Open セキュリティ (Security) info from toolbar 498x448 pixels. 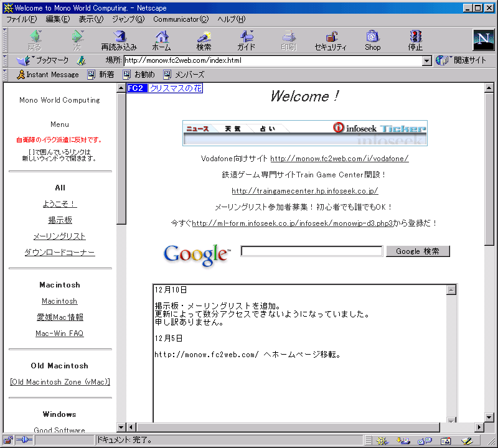(x=331, y=40)
